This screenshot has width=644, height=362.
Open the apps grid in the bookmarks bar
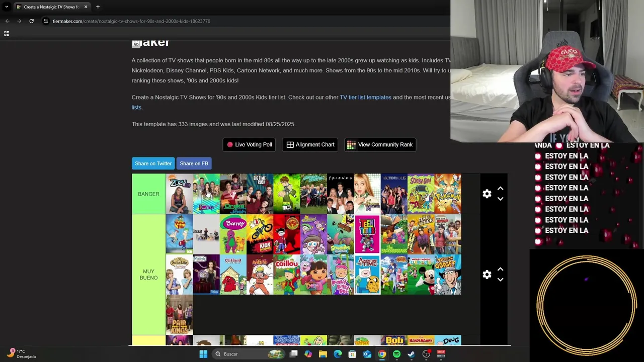tap(7, 34)
